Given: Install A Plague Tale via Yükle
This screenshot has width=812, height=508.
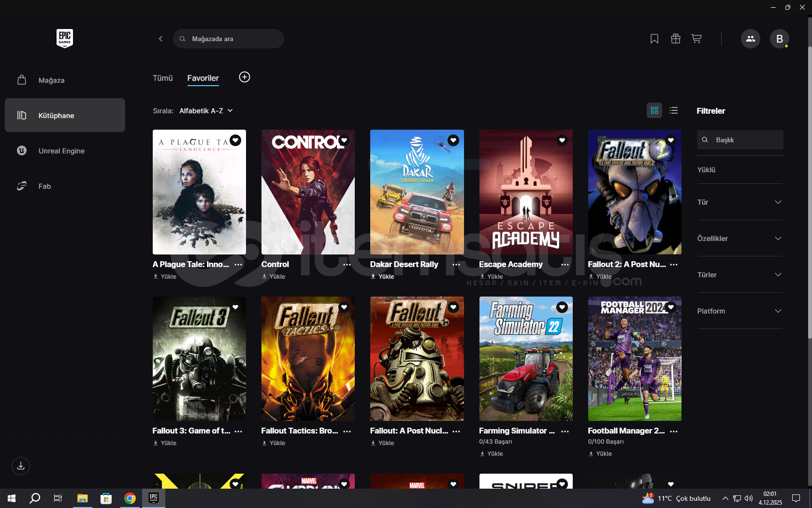Looking at the screenshot, I should [165, 277].
